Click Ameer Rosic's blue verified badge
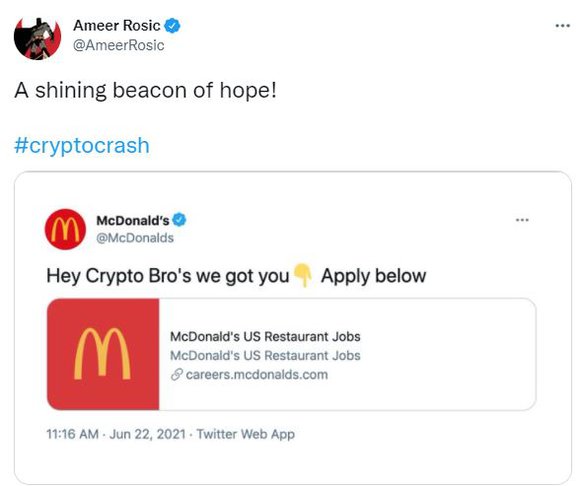 (x=172, y=26)
